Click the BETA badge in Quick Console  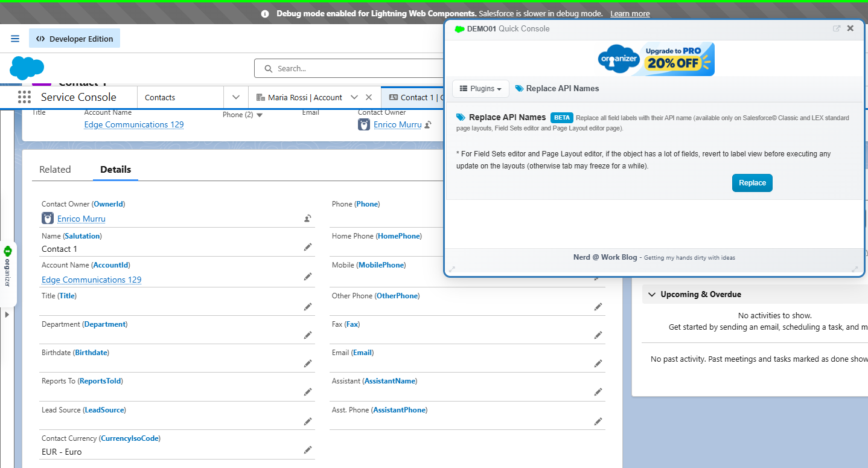tap(562, 118)
